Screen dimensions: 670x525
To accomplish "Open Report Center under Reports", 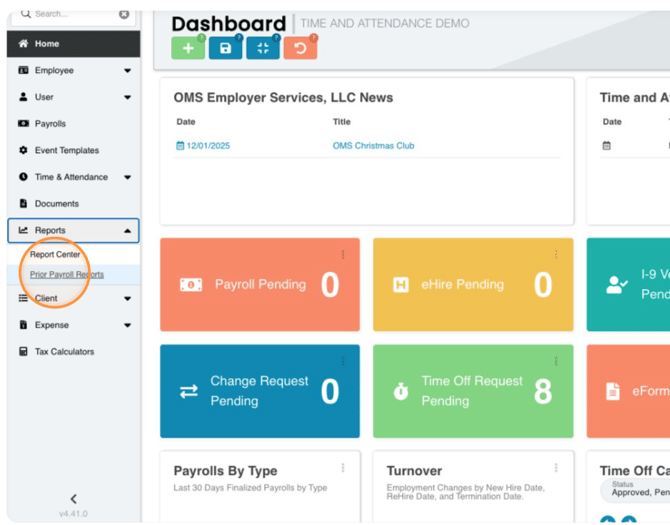I will coord(55,255).
